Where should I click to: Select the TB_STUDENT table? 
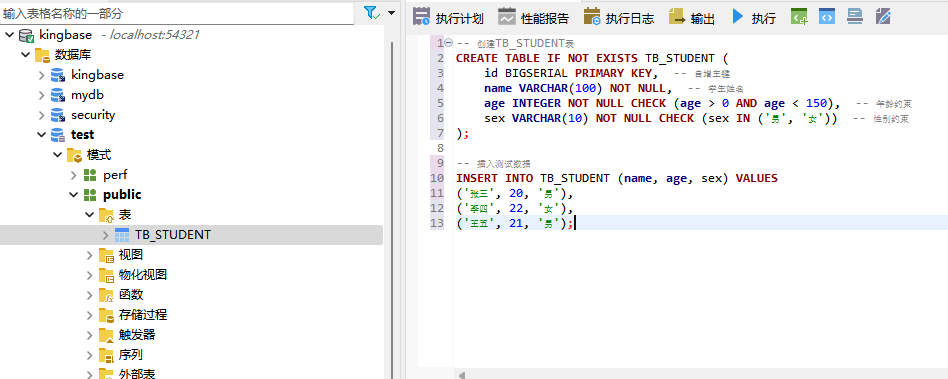[x=173, y=235]
